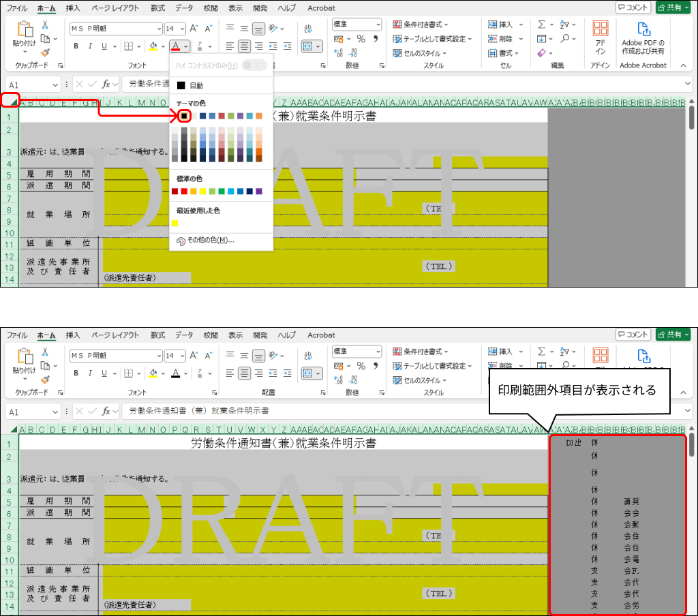Click Cut scissors icon in upper window
Image resolution: width=698 pixels, height=616 pixels.
pyautogui.click(x=45, y=25)
